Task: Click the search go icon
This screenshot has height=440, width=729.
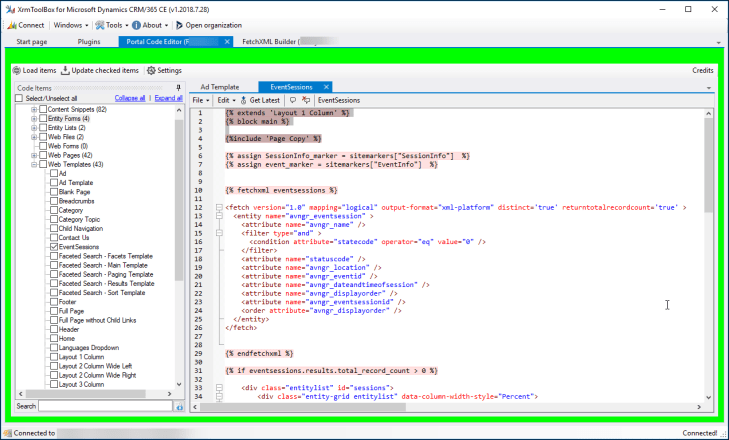Action: pos(179,407)
